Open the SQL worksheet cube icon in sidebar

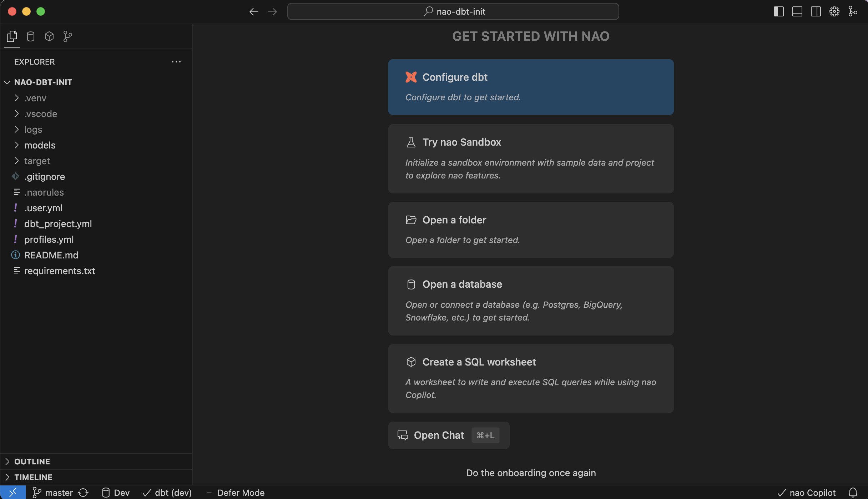pyautogui.click(x=49, y=36)
